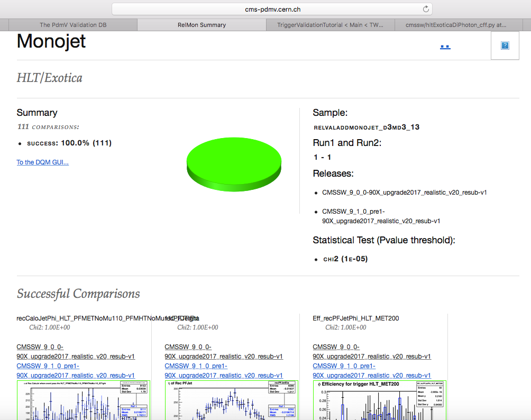The width and height of the screenshot is (531, 420).
Task: Open CMSSW_9_0_0 link above 'η of Rec PFJet' plot
Action: 224,352
